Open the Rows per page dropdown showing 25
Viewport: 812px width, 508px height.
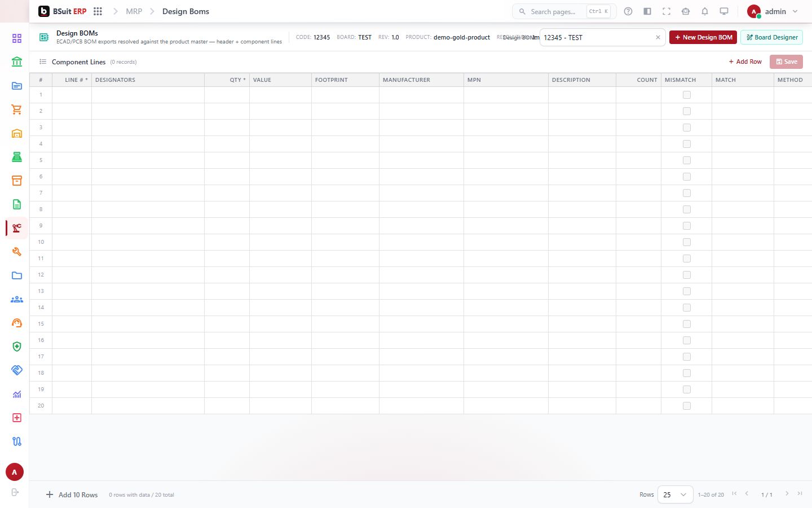coord(675,494)
